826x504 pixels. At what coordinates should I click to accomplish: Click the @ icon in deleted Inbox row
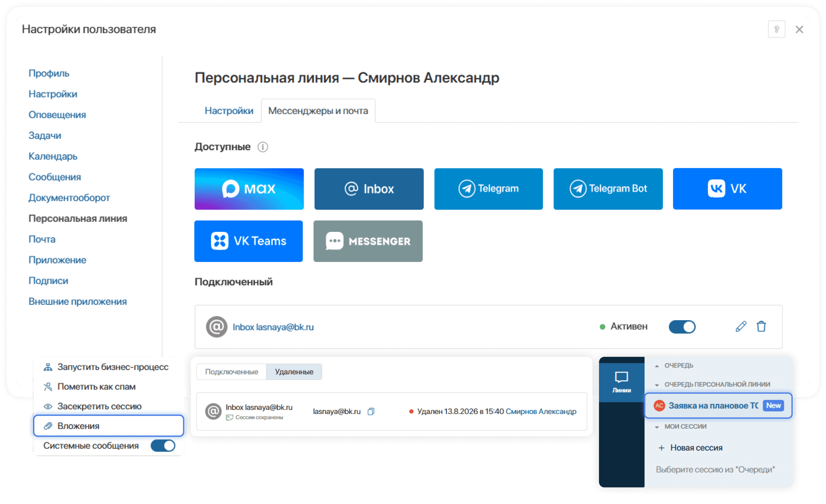pos(213,411)
